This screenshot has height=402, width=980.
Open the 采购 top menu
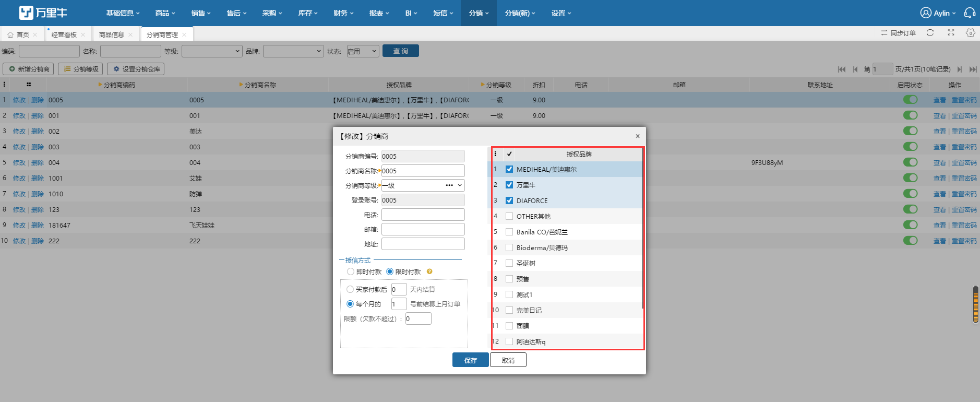(272, 13)
